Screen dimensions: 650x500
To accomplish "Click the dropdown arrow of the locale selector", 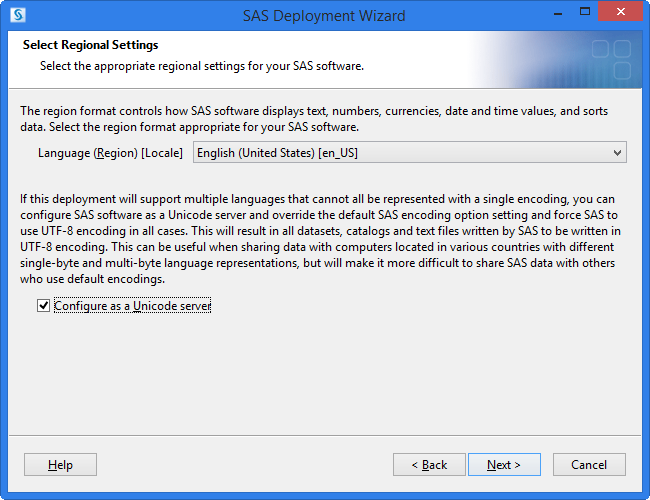I will point(617,153).
